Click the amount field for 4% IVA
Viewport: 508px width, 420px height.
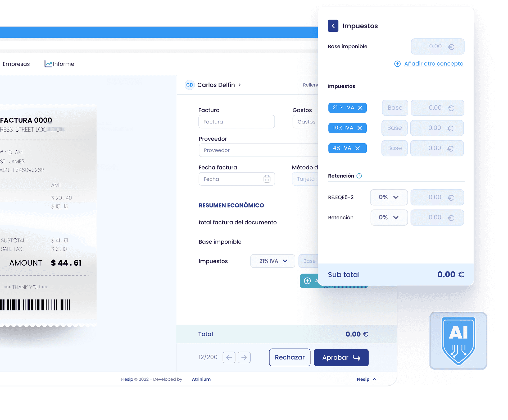pyautogui.click(x=437, y=148)
